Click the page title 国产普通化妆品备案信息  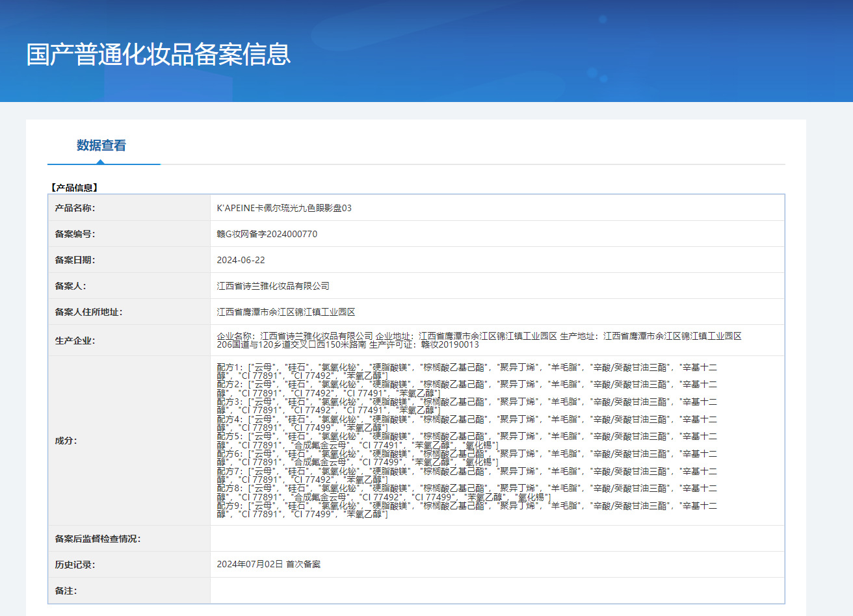[159, 55]
